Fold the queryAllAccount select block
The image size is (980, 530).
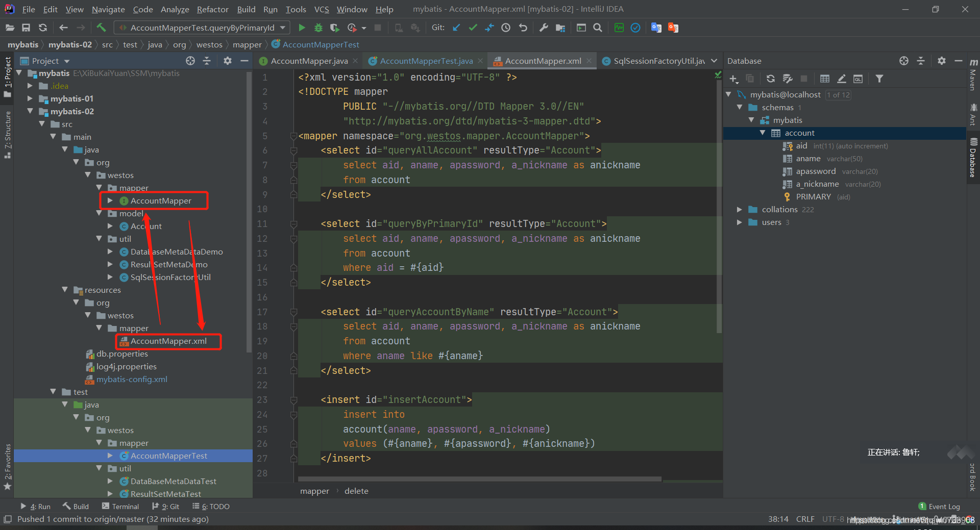293,150
